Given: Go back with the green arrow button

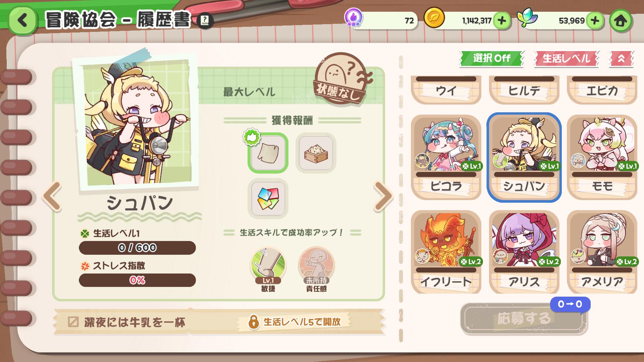Looking at the screenshot, I should coord(22,20).
